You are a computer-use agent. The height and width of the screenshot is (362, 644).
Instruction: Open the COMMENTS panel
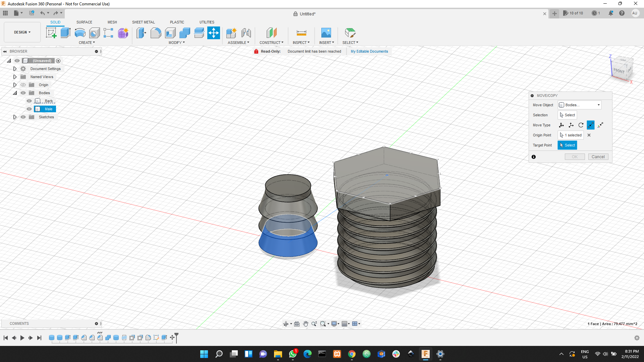pyautogui.click(x=19, y=323)
